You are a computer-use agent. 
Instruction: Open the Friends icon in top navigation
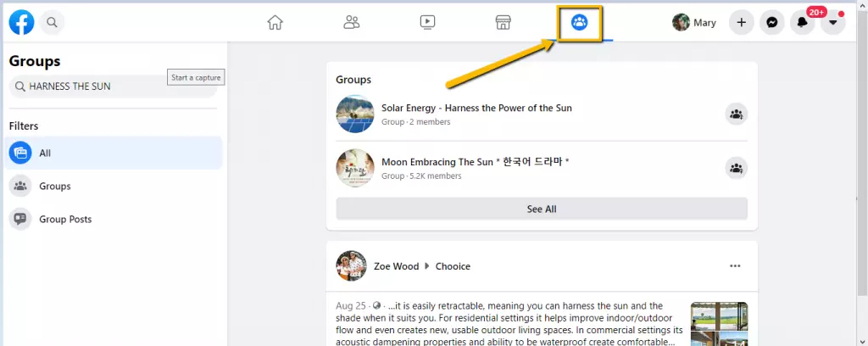pyautogui.click(x=352, y=23)
